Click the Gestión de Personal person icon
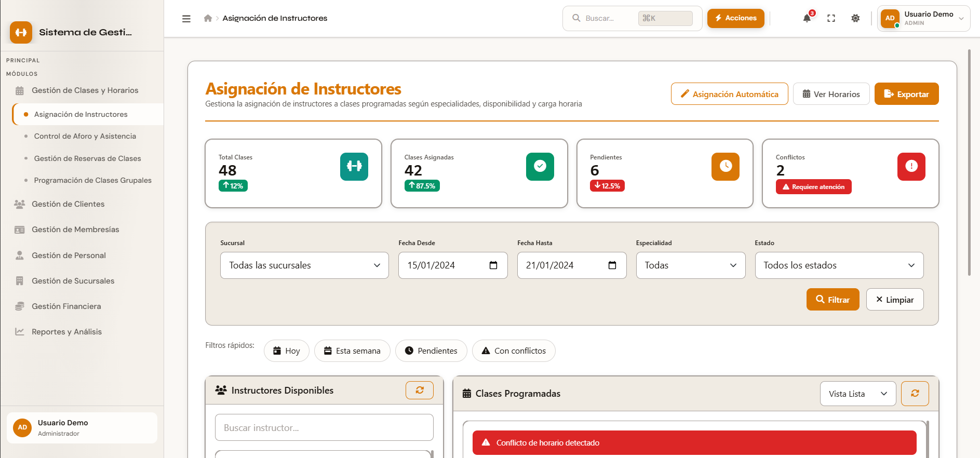Screen dimensions: 980x458 (20, 255)
